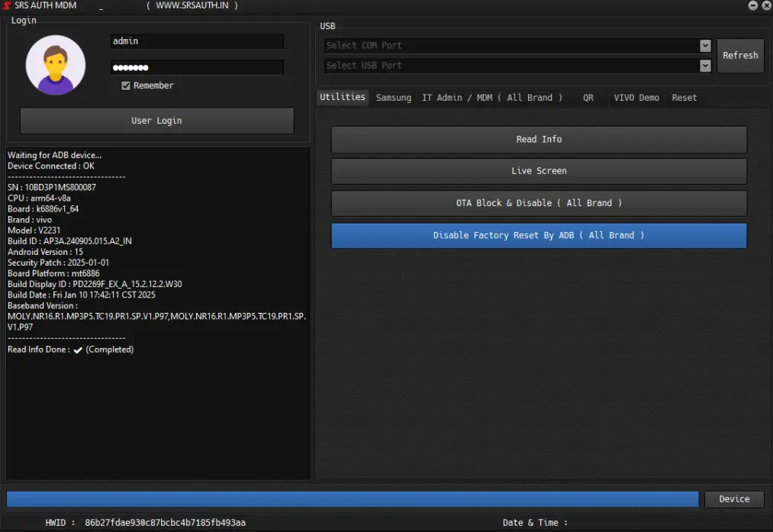This screenshot has height=532, width=773.
Task: Click OTA Block & Disable ( All Brand )
Action: point(539,203)
